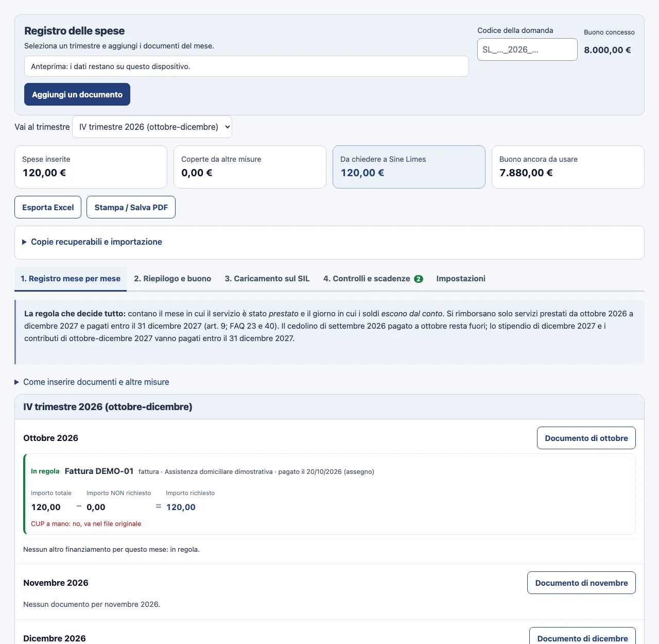
Task: Click the Spese inserite summary card
Action: click(91, 167)
